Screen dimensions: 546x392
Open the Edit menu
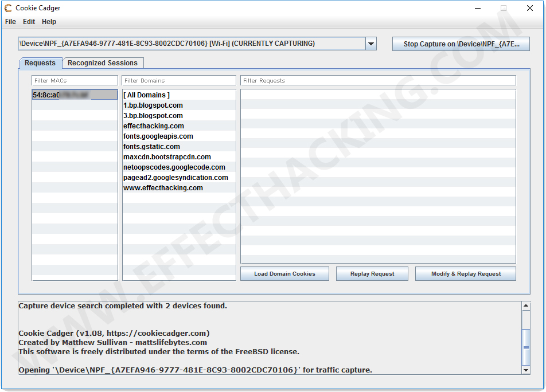pos(28,21)
